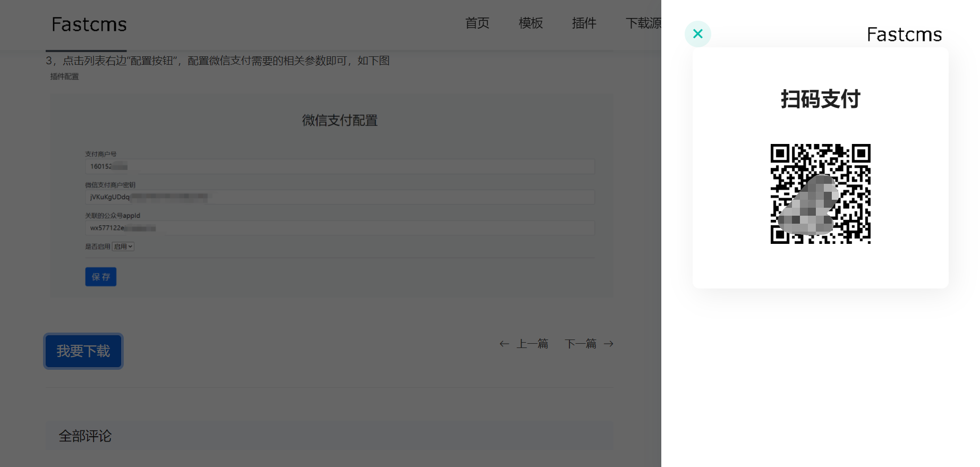Image resolution: width=980 pixels, height=467 pixels.
Task: Go to next article via 下一篇
Action: coord(581,344)
